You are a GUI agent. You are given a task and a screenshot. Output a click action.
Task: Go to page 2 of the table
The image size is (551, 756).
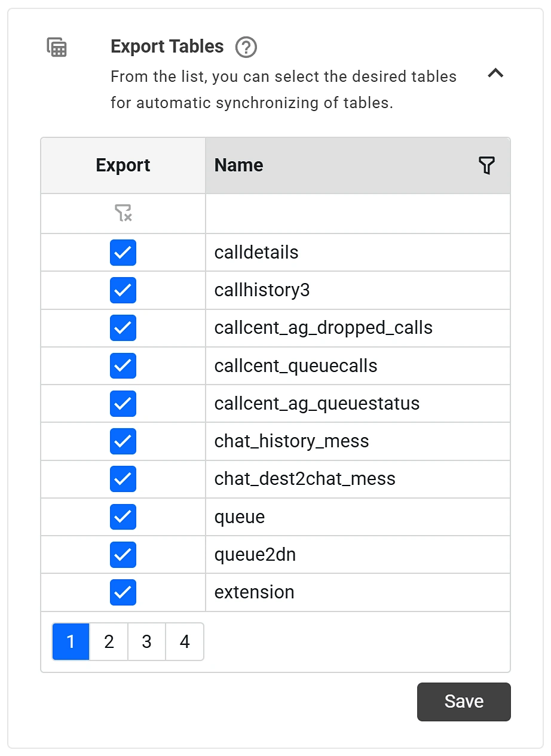[109, 642]
